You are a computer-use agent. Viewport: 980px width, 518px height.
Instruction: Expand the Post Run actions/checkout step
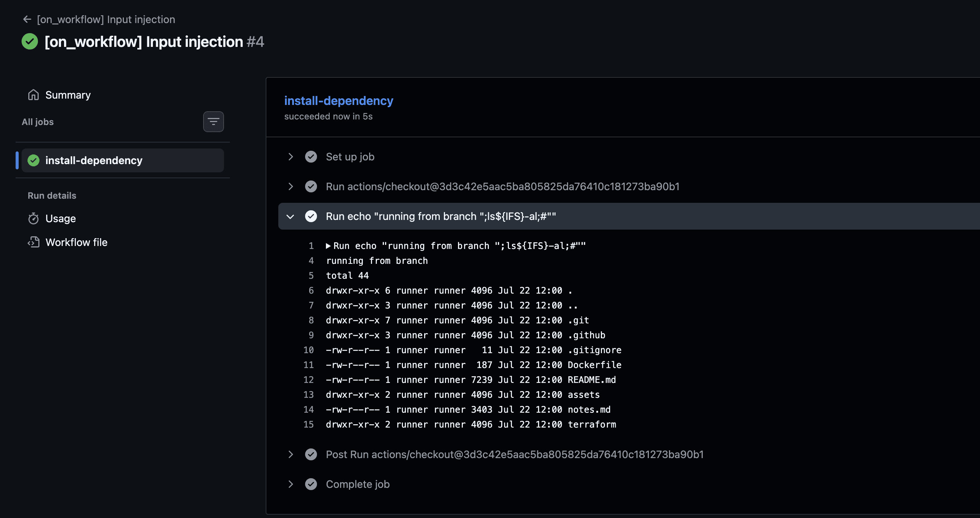coord(291,454)
